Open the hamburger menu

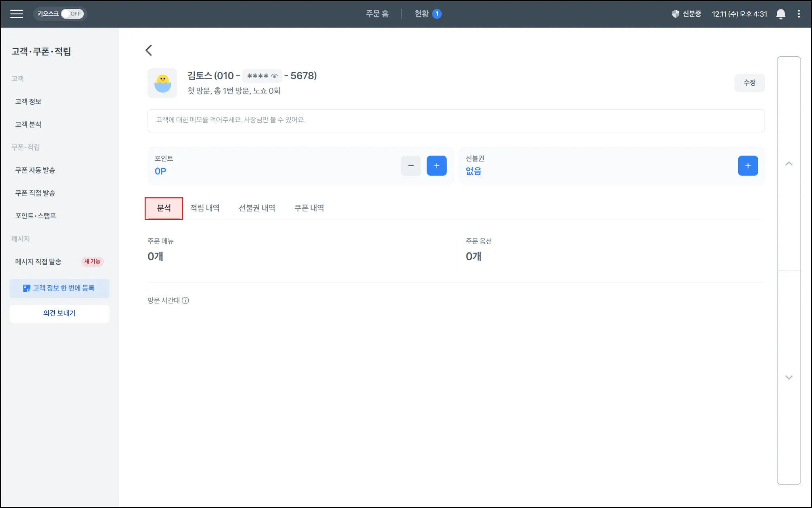point(16,14)
